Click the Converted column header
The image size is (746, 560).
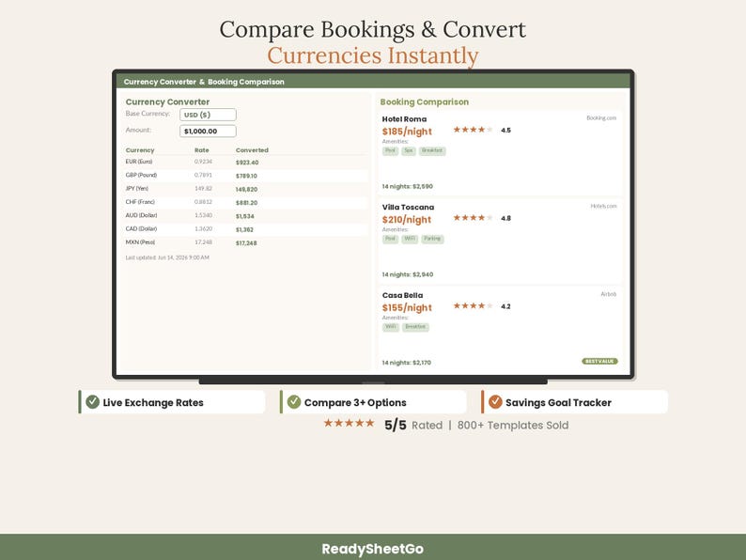tap(252, 150)
